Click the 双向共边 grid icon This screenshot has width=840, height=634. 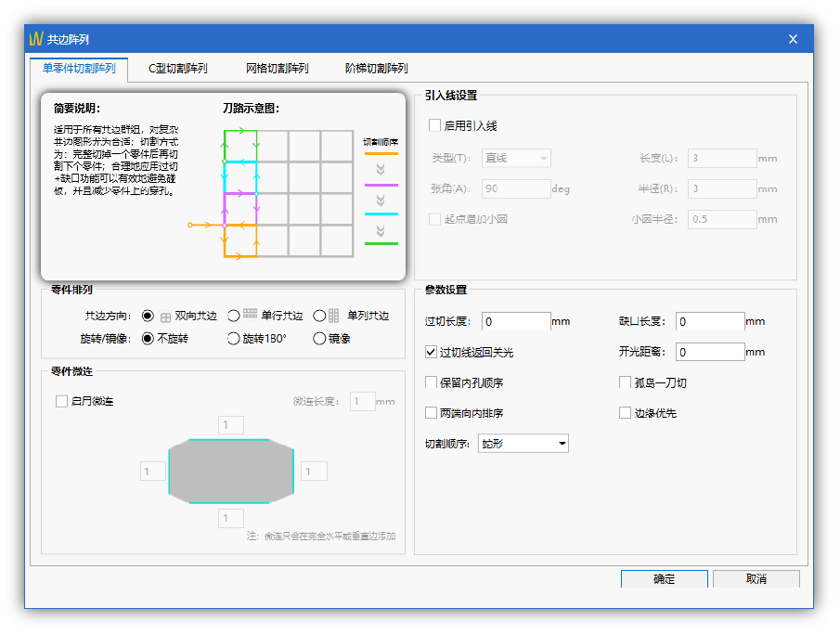(166, 317)
